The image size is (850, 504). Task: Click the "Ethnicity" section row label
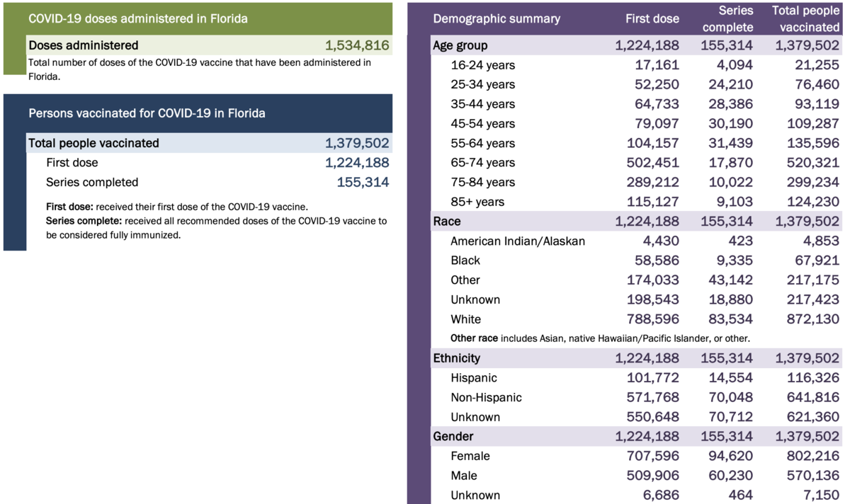[x=457, y=358]
